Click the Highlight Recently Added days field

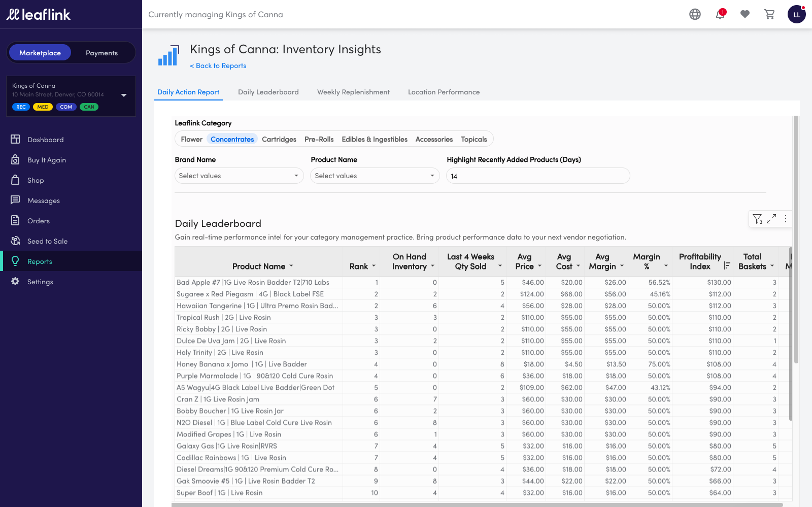[x=538, y=176]
